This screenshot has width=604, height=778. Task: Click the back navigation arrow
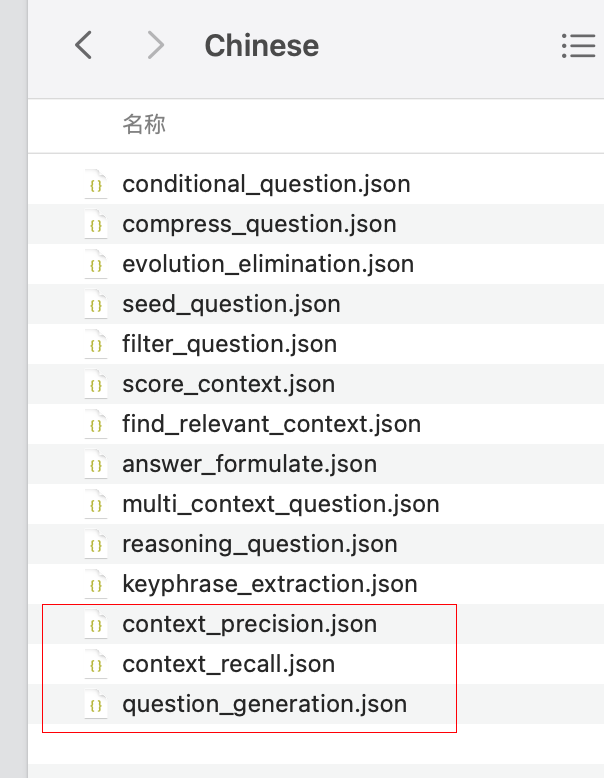tap(83, 45)
